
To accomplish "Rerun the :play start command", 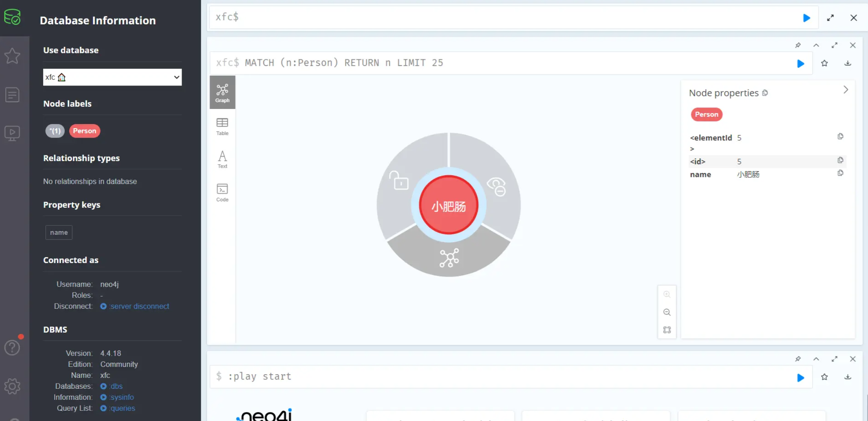I will 800,377.
